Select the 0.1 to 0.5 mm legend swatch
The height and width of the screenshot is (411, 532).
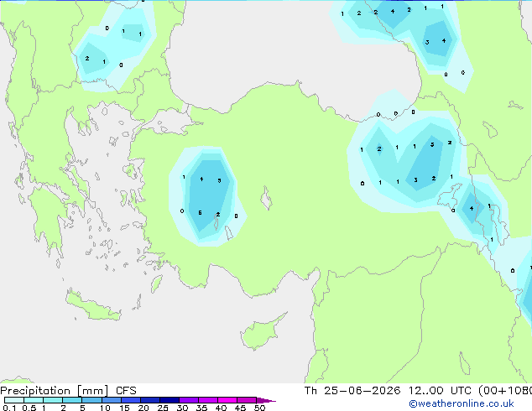[x=14, y=400]
